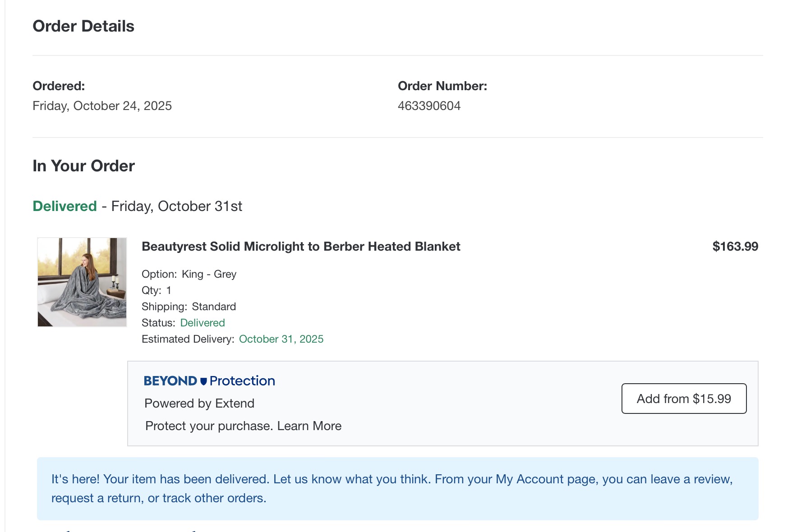Image resolution: width=792 pixels, height=532 pixels.
Task: Click the item delivered blue notification banner
Action: (x=397, y=489)
